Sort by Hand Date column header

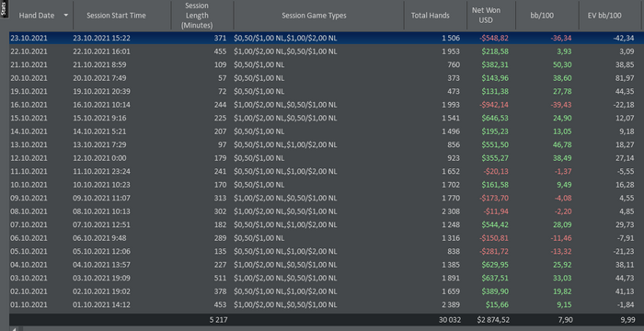tap(37, 16)
